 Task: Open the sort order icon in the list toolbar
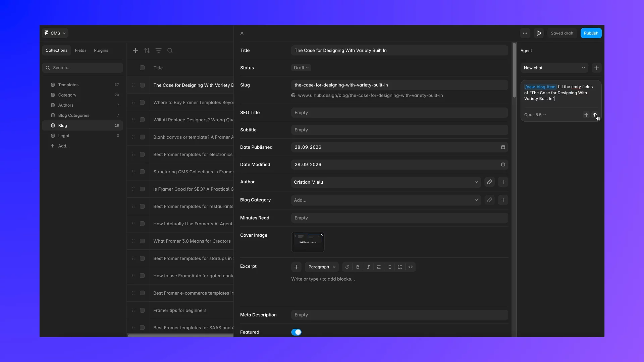[147, 51]
